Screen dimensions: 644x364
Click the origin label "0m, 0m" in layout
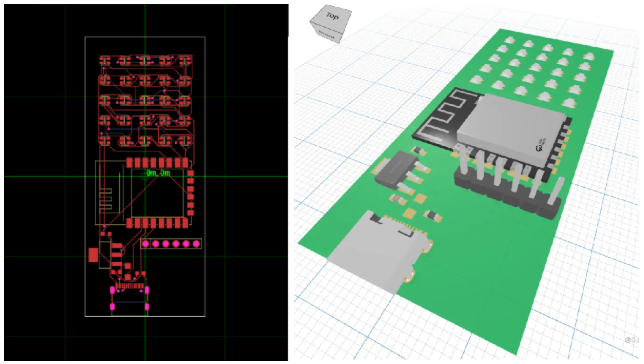coord(158,173)
